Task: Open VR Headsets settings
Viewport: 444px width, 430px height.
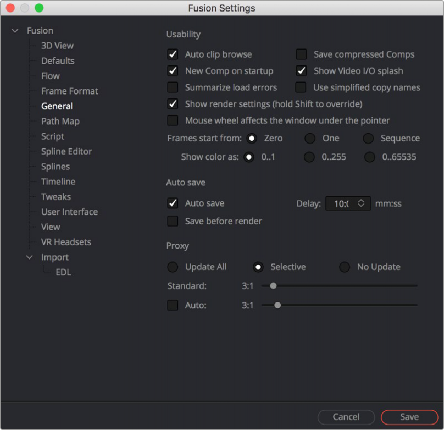Action: [66, 242]
